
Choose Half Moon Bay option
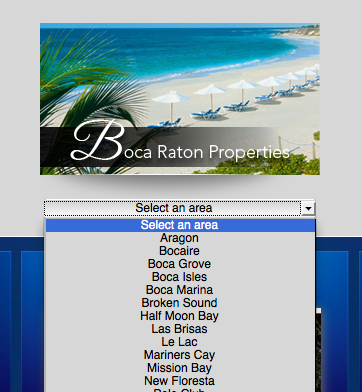pos(180,316)
